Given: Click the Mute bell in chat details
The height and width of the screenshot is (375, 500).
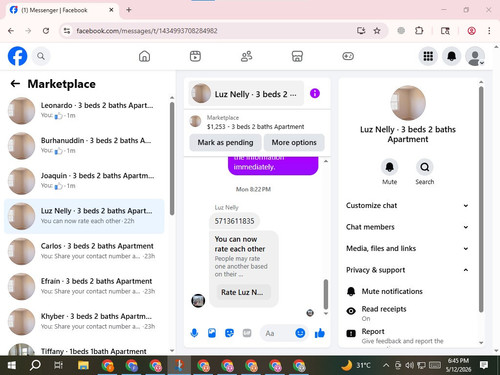Looking at the screenshot, I should (x=389, y=167).
